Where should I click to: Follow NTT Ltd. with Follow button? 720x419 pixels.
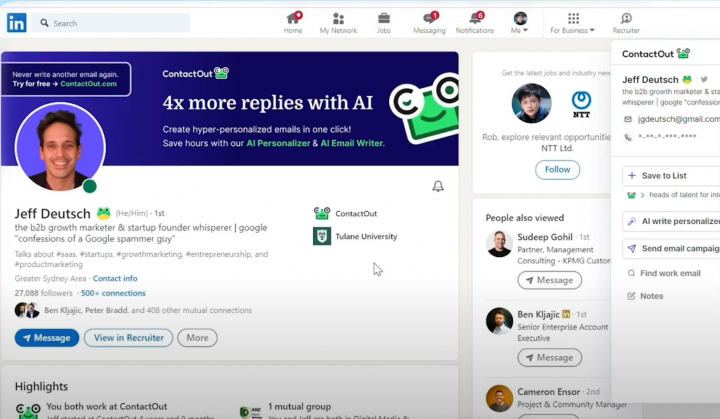(x=557, y=170)
